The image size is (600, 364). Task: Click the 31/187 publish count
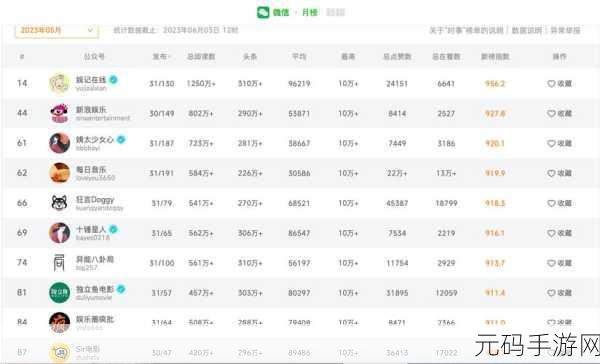[161, 143]
